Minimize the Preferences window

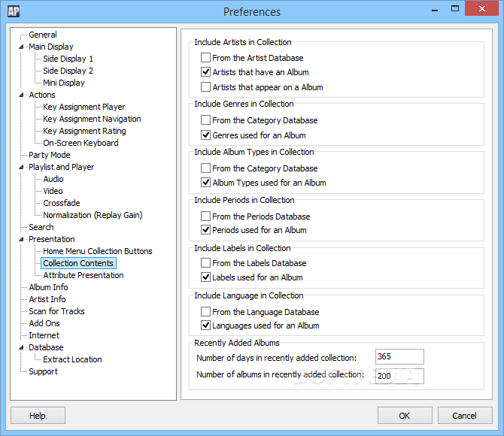point(435,10)
